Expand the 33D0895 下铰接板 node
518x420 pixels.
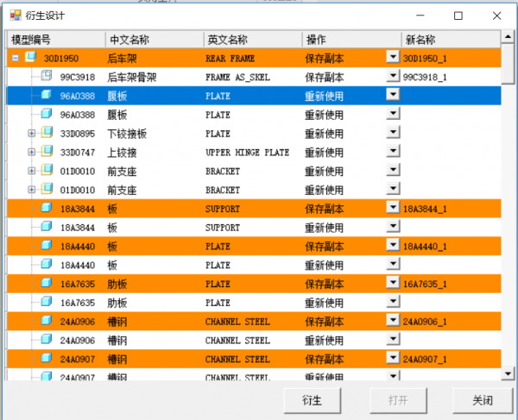pyautogui.click(x=32, y=133)
